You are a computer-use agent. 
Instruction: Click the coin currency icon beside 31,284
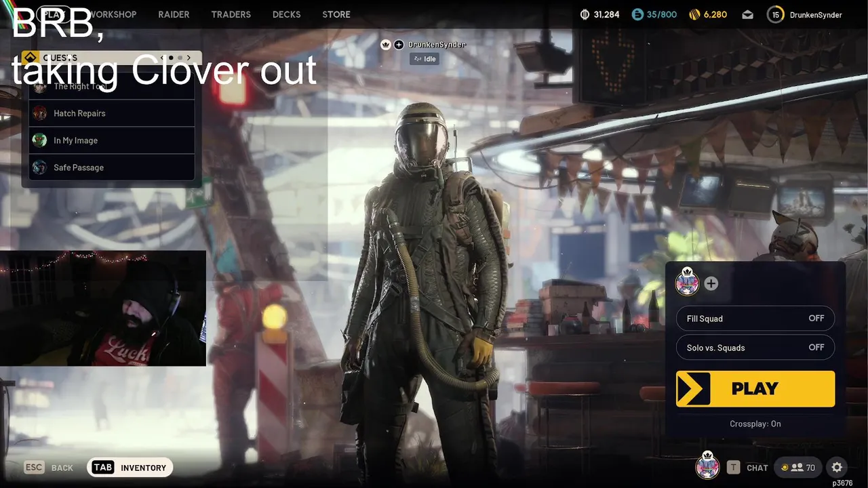585,14
